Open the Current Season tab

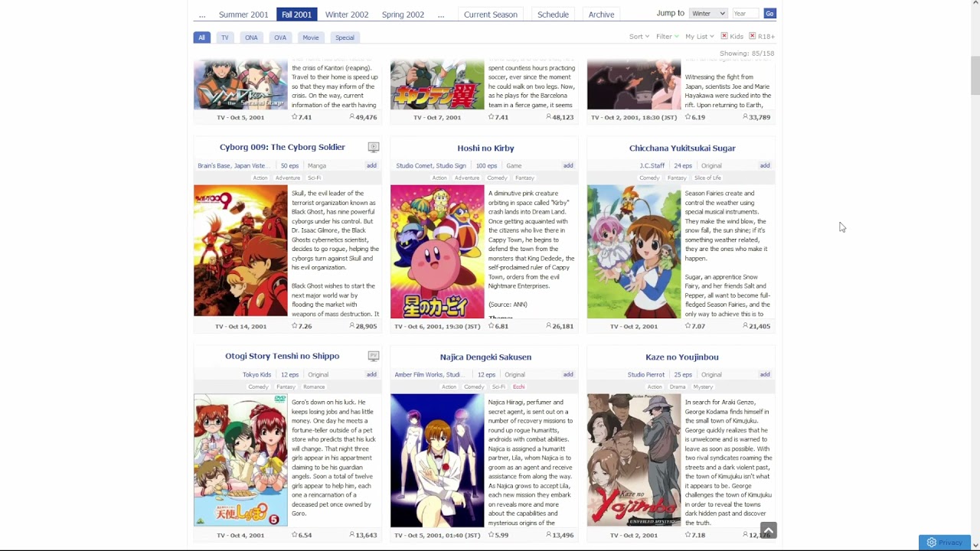pyautogui.click(x=491, y=15)
